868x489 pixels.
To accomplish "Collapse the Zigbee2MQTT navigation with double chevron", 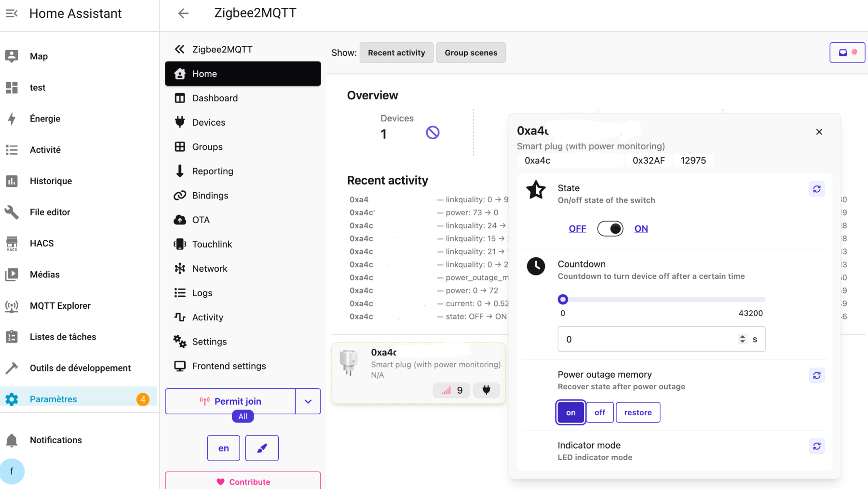I will (x=179, y=49).
